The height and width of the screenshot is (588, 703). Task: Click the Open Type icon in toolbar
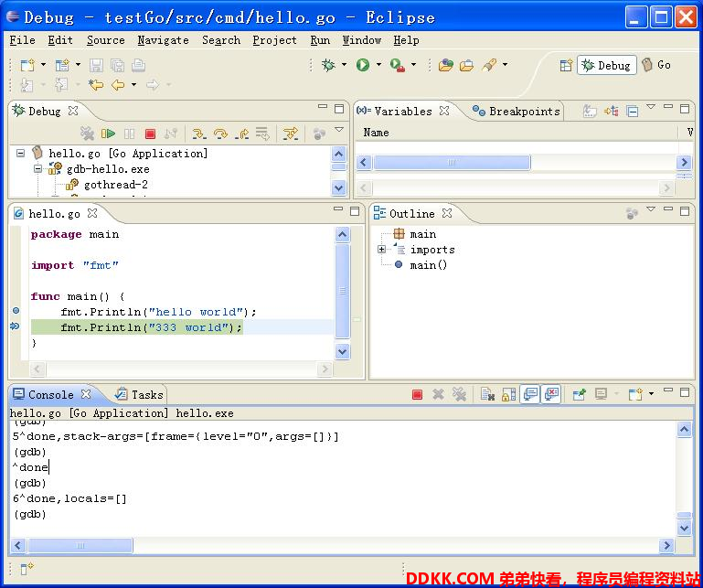coord(445,66)
